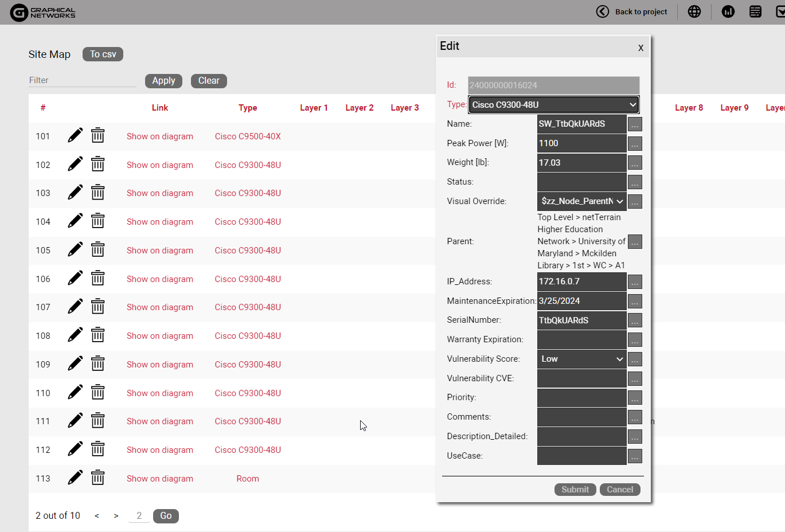Click the Type column header
The width and height of the screenshot is (785, 532).
pyautogui.click(x=248, y=108)
